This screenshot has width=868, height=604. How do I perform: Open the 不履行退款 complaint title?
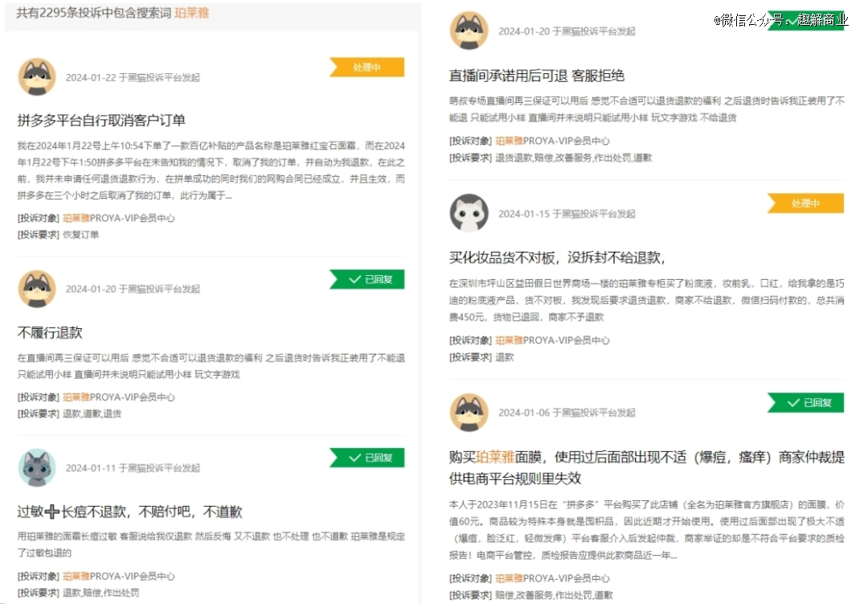click(x=50, y=332)
